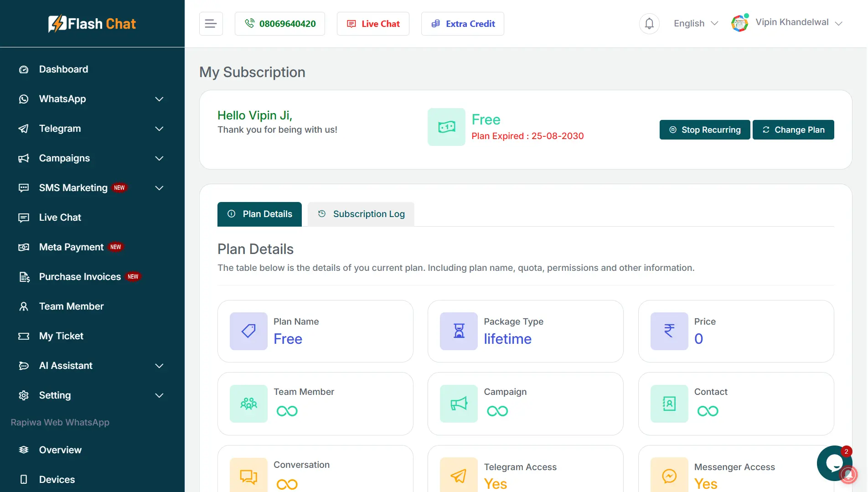Open the floating chat support bubble
The width and height of the screenshot is (868, 492).
(x=834, y=463)
